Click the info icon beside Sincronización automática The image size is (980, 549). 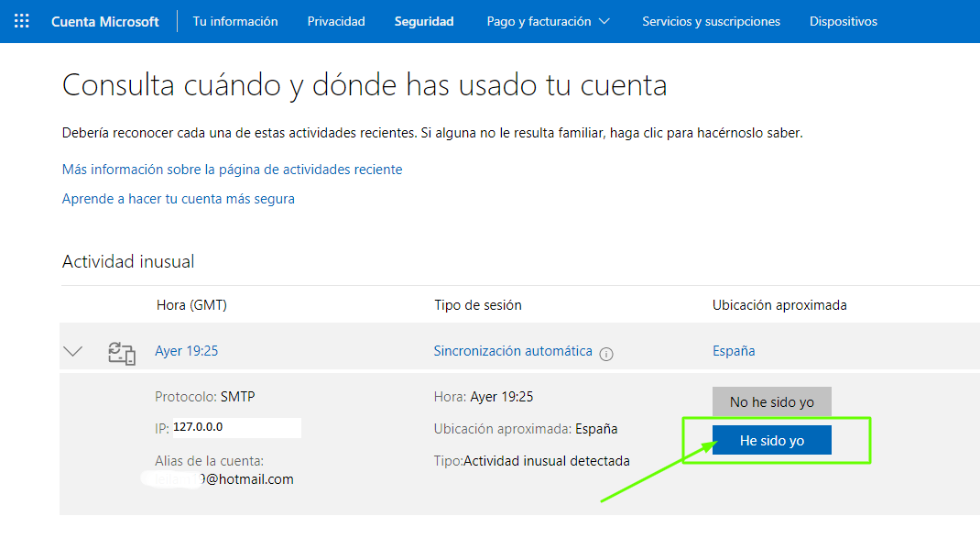click(606, 354)
